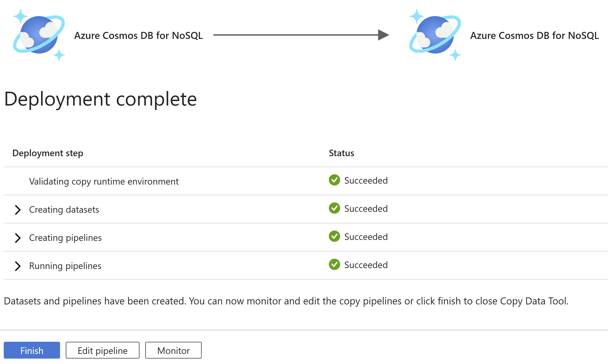
Task: Click the Datasets and pipelines created message
Action: pos(286,301)
